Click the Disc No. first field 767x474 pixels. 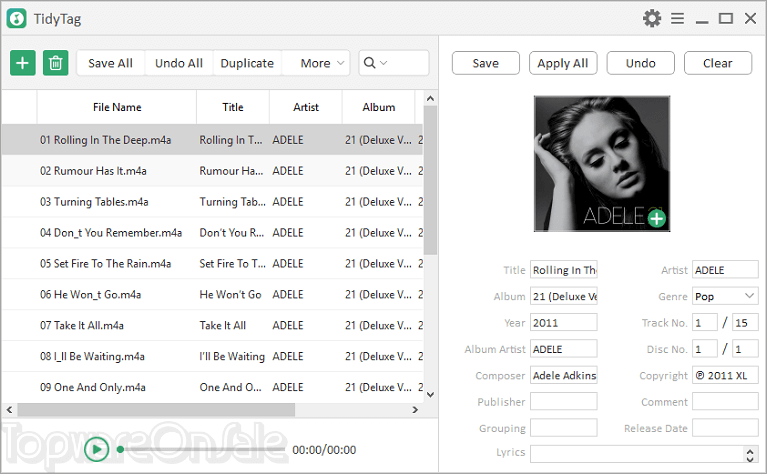[x=705, y=349]
